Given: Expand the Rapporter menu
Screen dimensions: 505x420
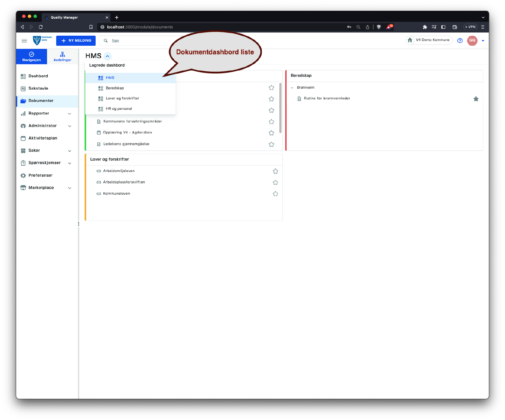Looking at the screenshot, I should [69, 114].
